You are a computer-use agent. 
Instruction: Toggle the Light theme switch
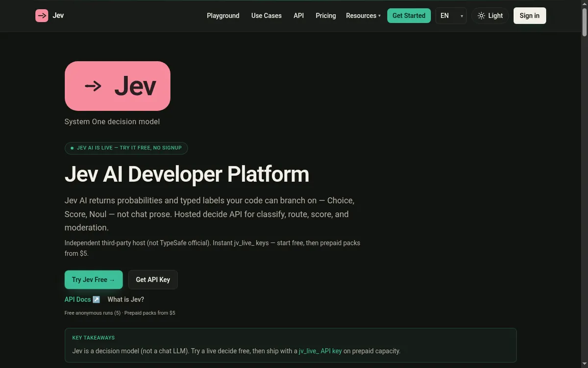click(x=490, y=16)
